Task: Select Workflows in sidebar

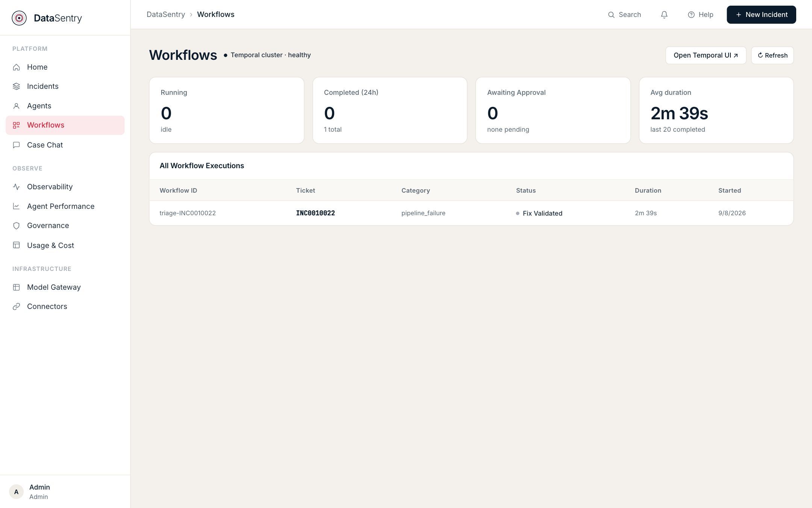Action: click(x=65, y=125)
